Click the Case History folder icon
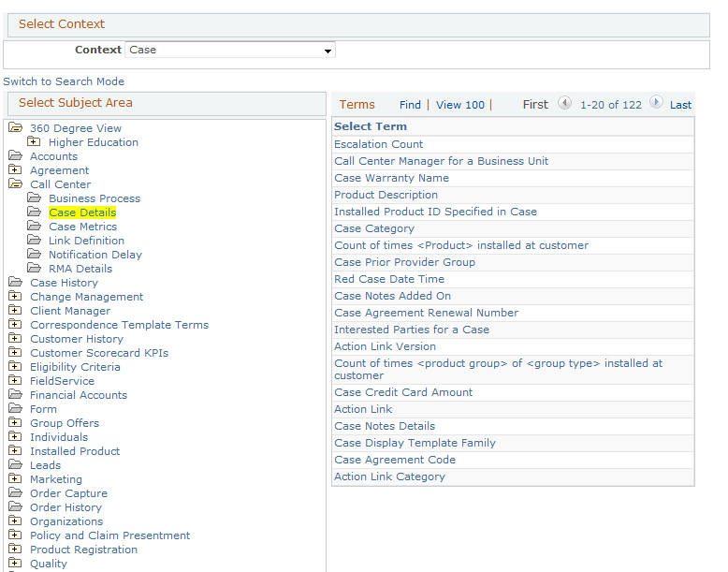This screenshot has width=728, height=572. tap(15, 282)
